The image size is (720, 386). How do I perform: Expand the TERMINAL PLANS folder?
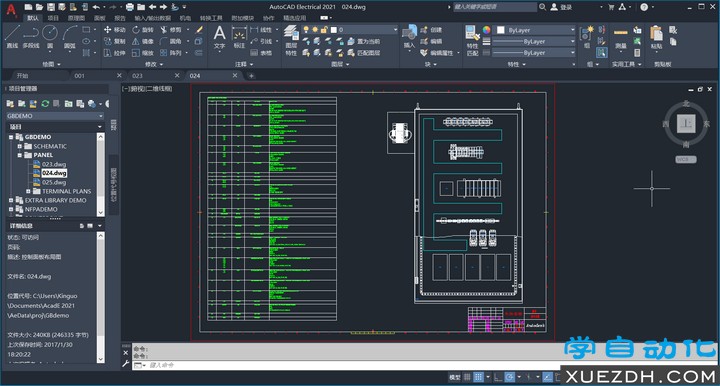coord(28,191)
